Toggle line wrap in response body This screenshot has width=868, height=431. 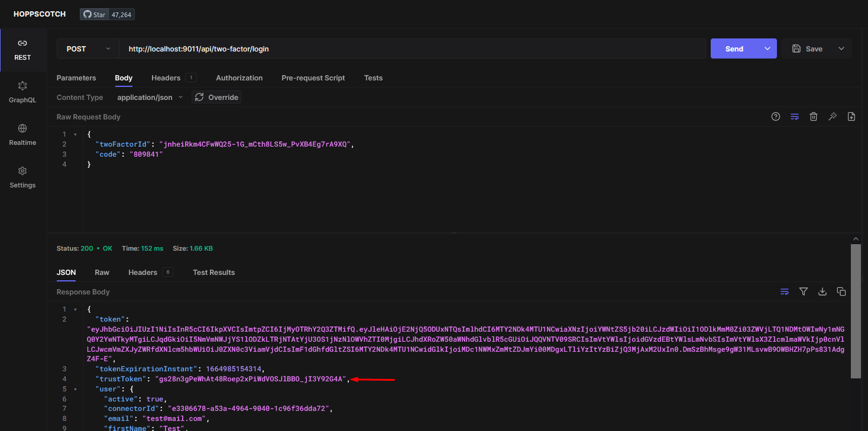785,291
